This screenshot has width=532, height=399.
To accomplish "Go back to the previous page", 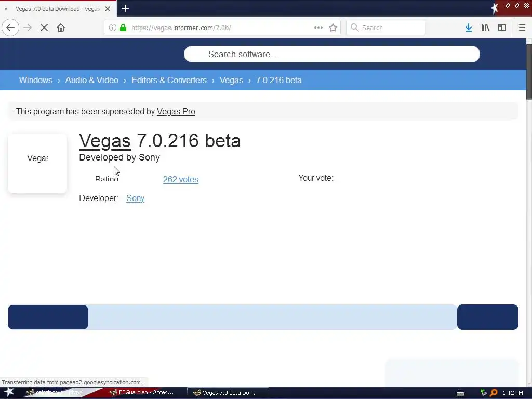I will [10, 28].
